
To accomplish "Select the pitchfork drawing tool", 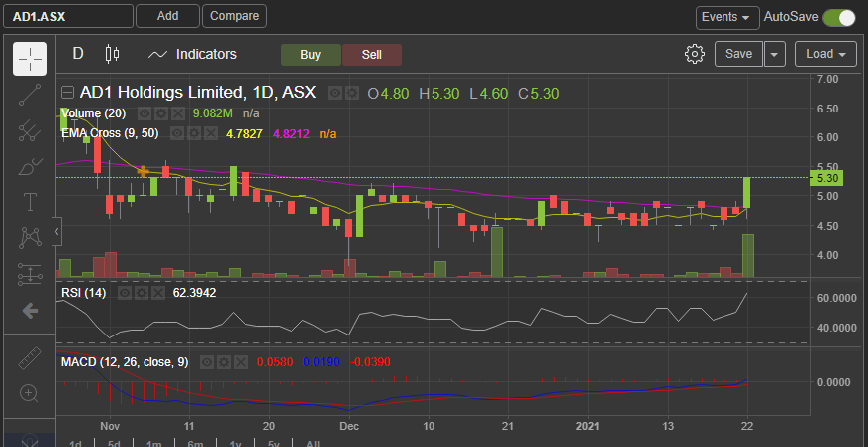I will pos(29,130).
